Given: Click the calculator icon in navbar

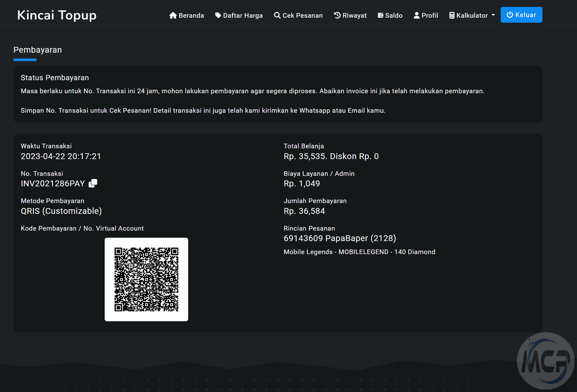Looking at the screenshot, I should [x=452, y=15].
